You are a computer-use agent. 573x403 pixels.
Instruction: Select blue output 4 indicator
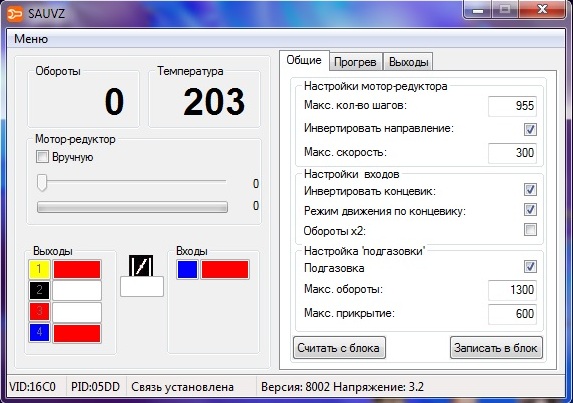pyautogui.click(x=39, y=332)
